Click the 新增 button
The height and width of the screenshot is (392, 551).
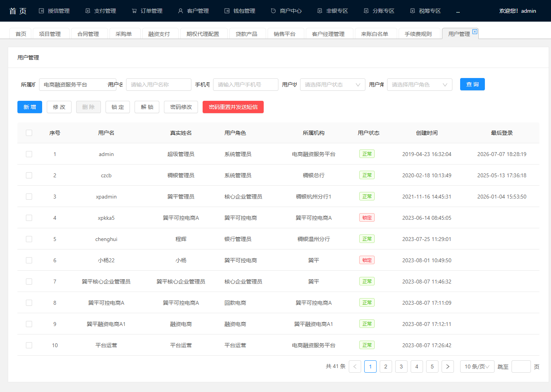pyautogui.click(x=30, y=107)
